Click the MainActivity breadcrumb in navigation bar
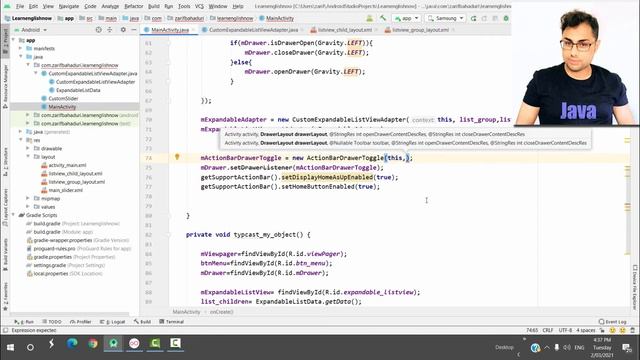This screenshot has height=360, width=640. pyautogui.click(x=280, y=18)
